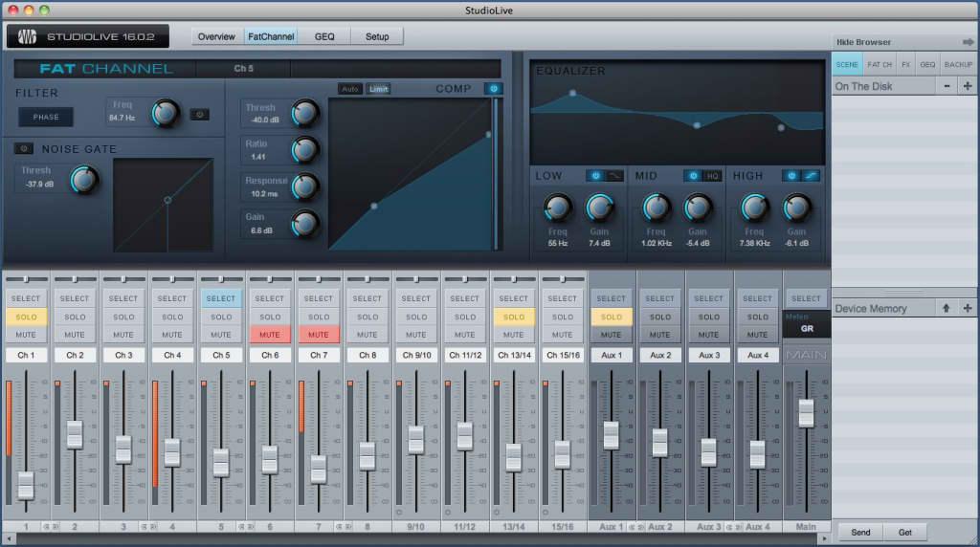Click the compressor threshold point on graph

[x=374, y=206]
